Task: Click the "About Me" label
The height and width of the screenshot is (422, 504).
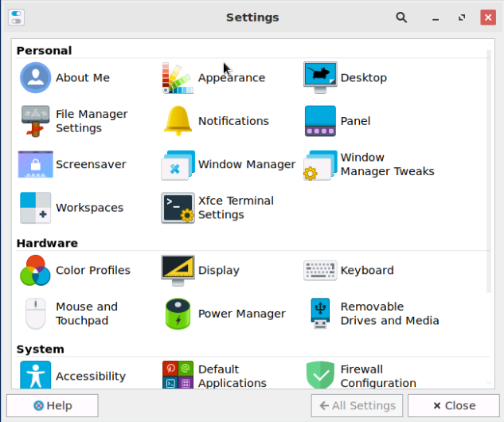Action: (x=83, y=78)
